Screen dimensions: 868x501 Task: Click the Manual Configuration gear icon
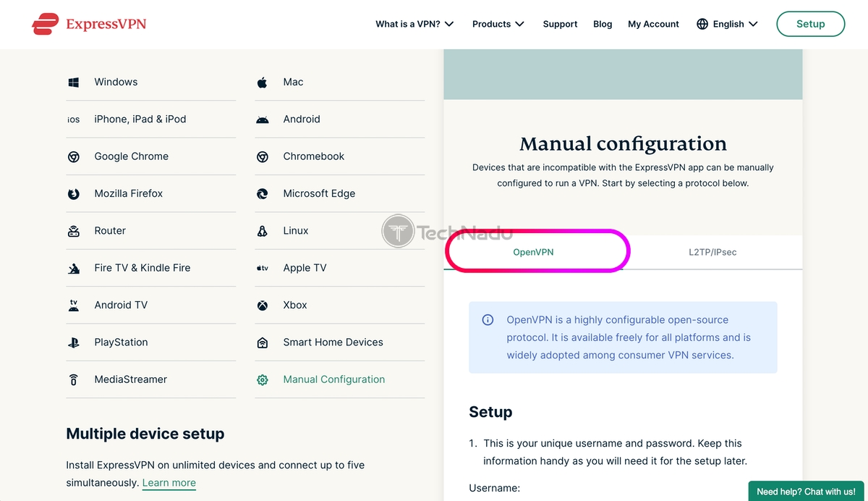(x=263, y=379)
